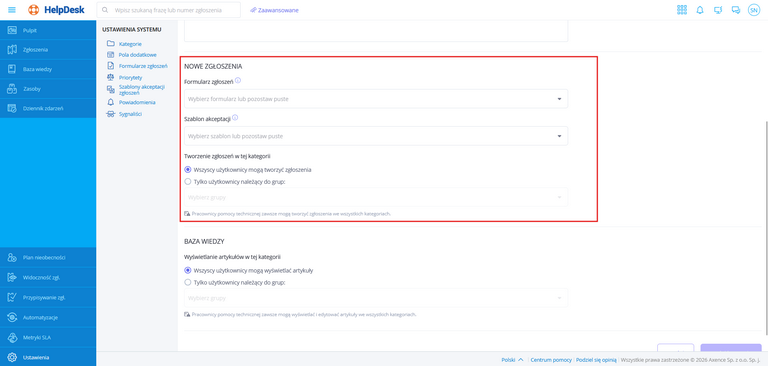Screen dimensions: 768x366
Task: Click the Baza wiedzy sidebar icon
Action: [x=12, y=69]
